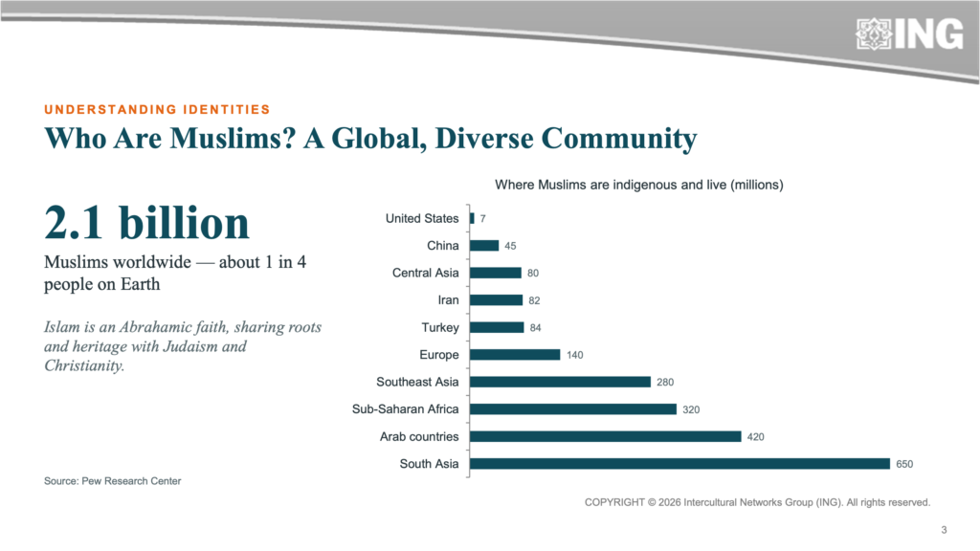Click the copyright notice text
980x551 pixels.
758,502
